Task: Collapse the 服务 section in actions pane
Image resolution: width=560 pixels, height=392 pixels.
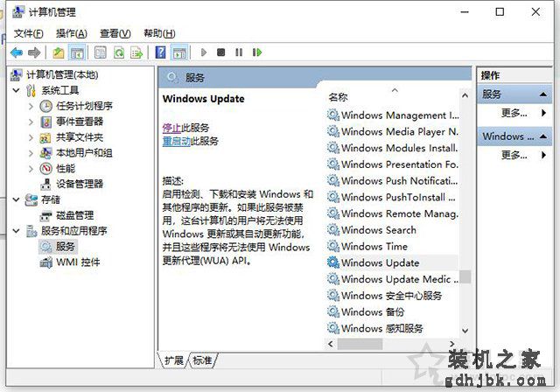Action: [543, 94]
